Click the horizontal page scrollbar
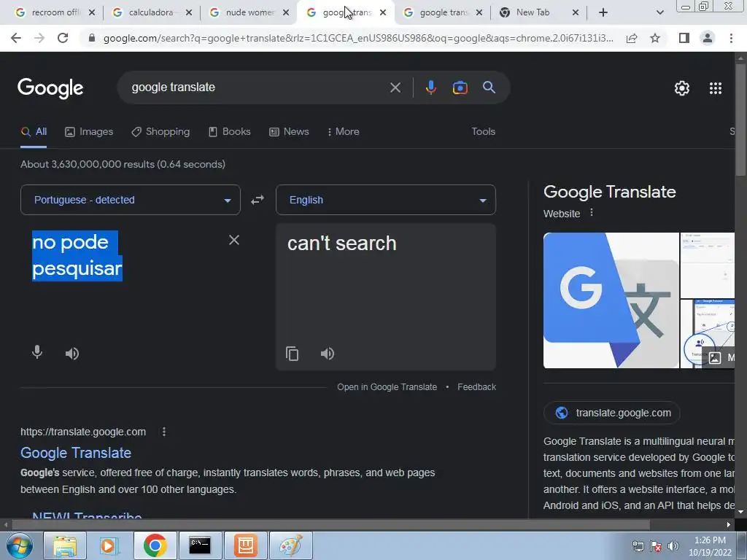Screen dimensions: 747x560 [x=330, y=525]
